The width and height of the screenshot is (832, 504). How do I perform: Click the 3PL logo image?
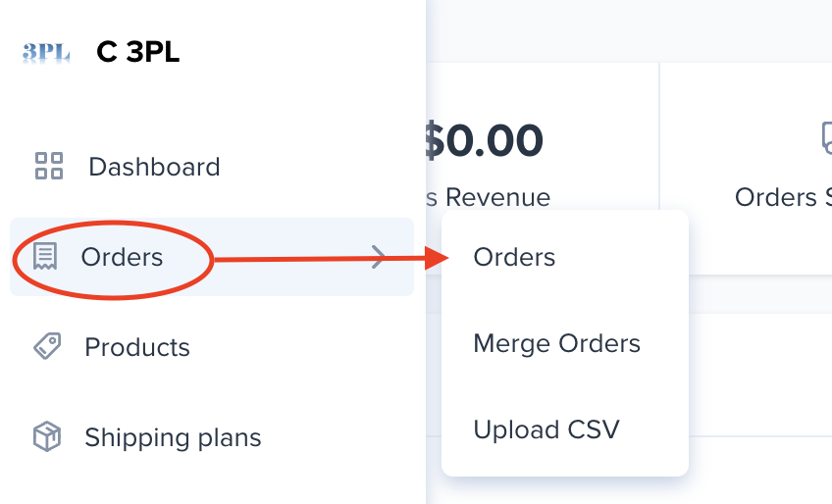point(46,53)
